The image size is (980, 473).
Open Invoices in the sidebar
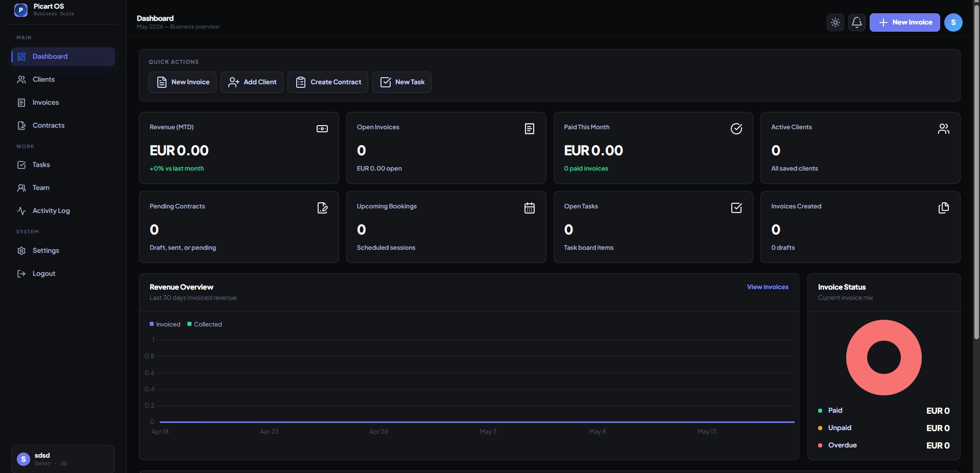pos(63,103)
